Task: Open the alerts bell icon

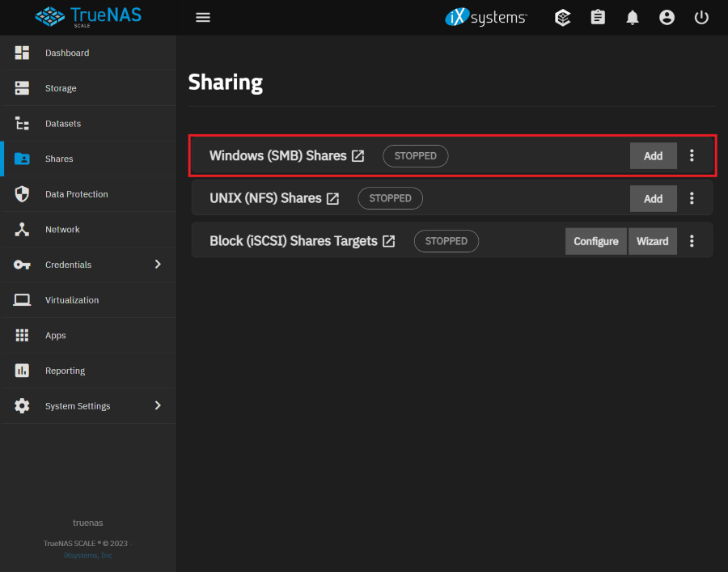Action: [x=633, y=17]
